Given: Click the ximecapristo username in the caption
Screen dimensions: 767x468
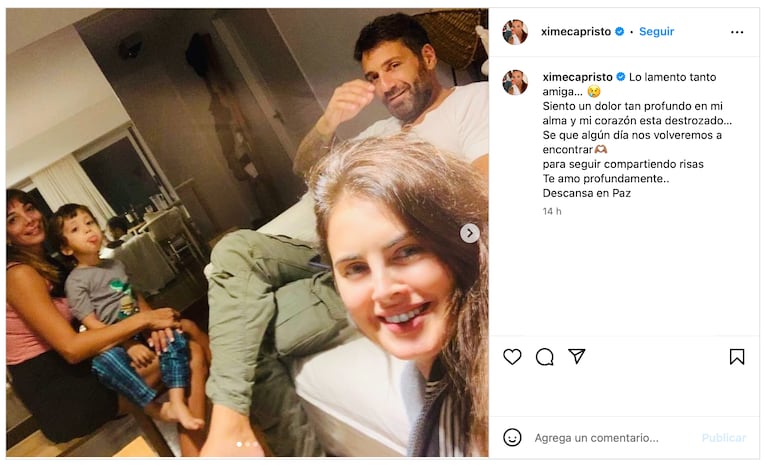Looking at the screenshot, I should (x=577, y=77).
